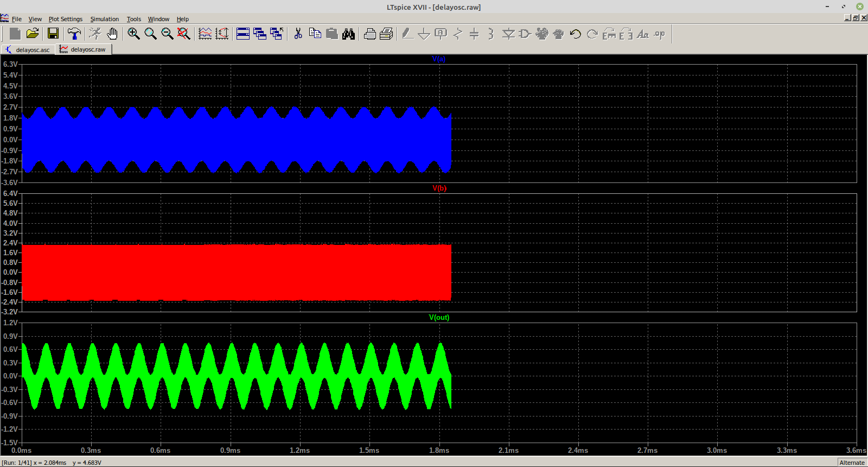
Task: Open the File menu
Action: [x=17, y=19]
